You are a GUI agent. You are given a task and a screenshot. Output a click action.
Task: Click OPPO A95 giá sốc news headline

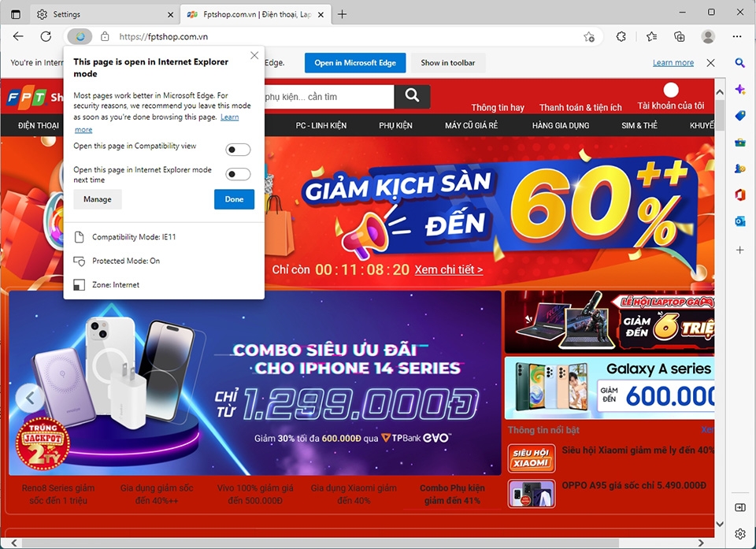click(x=634, y=485)
